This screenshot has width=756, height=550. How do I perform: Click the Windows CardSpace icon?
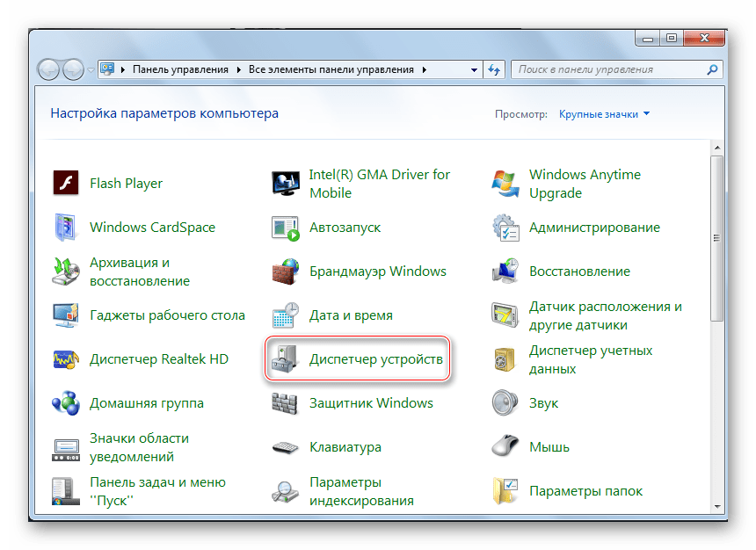(66, 228)
